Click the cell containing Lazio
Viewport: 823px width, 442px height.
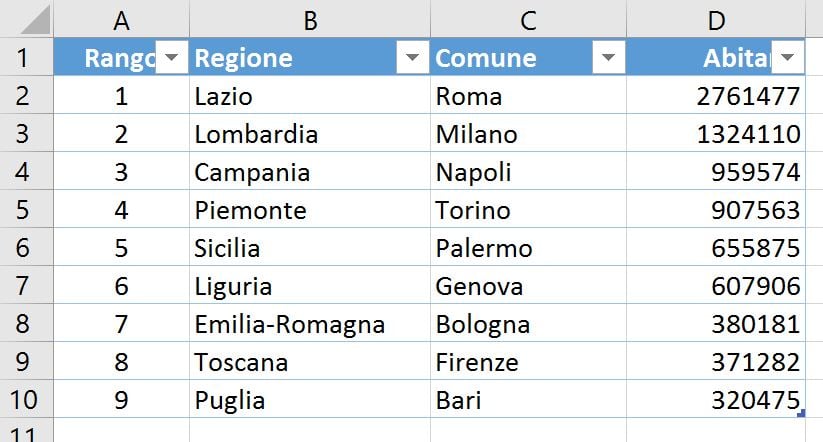(x=310, y=95)
